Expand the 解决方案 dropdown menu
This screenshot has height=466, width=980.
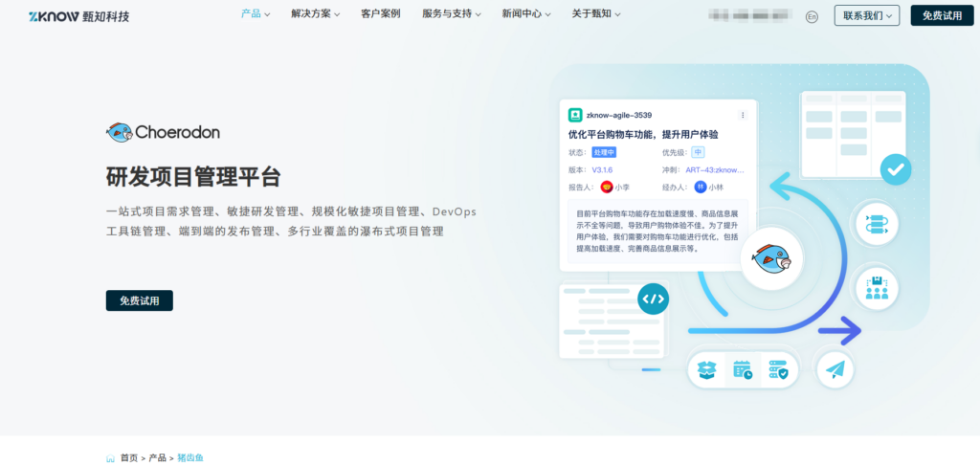tap(315, 14)
